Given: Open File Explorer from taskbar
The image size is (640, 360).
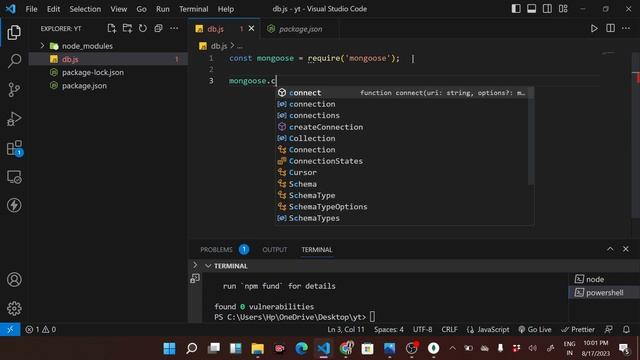Looking at the screenshot, I should point(258,348).
